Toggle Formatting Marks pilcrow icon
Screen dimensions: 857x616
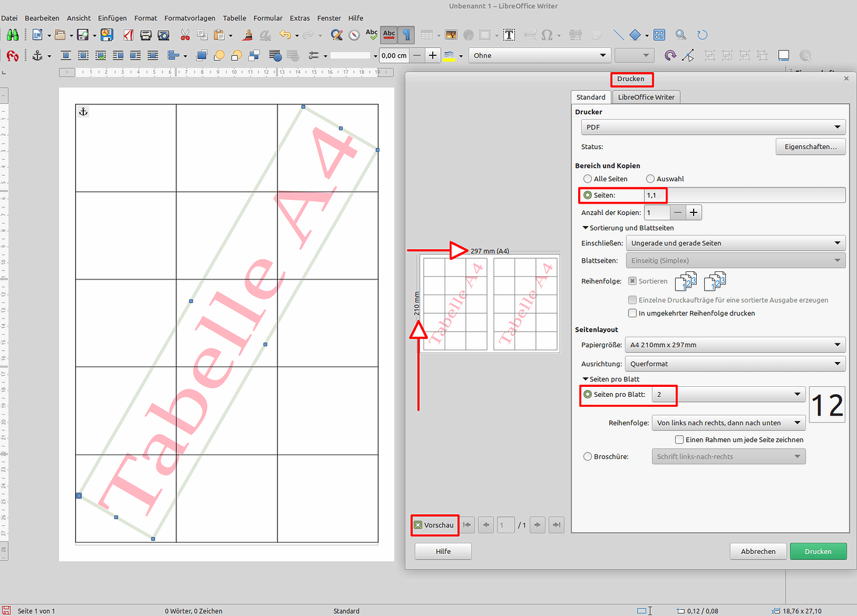407,35
